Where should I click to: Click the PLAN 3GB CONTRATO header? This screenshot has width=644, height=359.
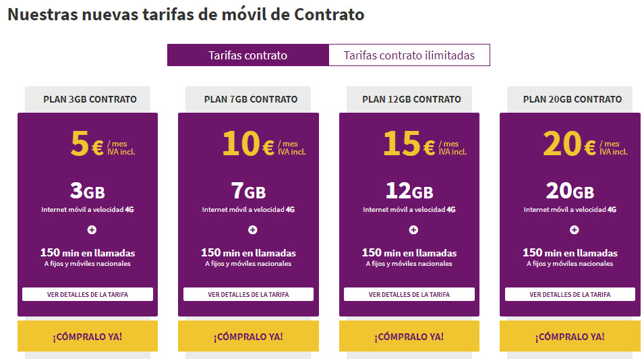[x=90, y=99]
